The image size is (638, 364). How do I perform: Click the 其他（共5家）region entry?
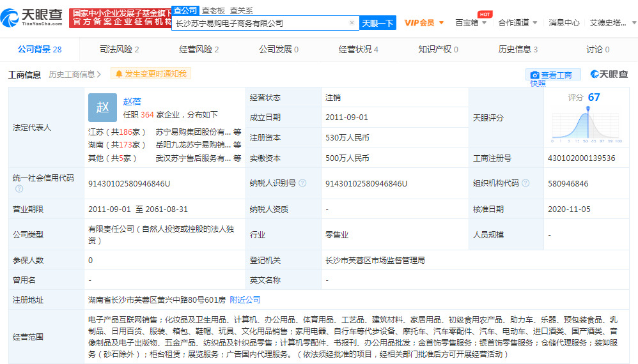click(113, 158)
